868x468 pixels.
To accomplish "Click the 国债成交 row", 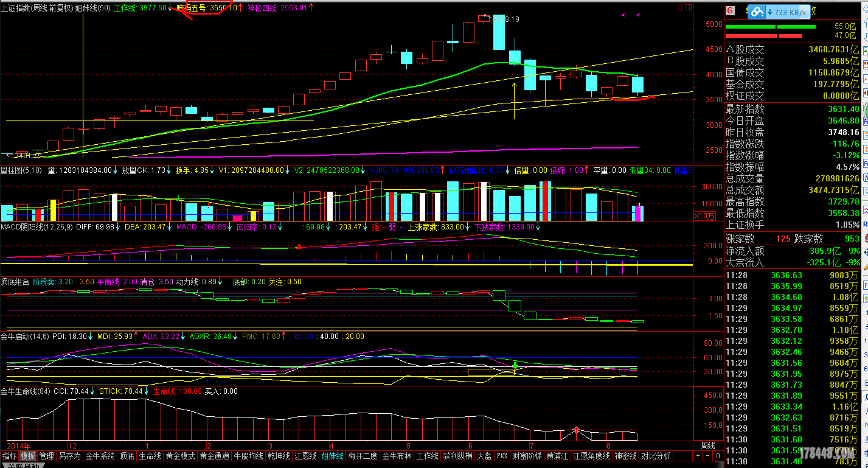I will click(793, 72).
